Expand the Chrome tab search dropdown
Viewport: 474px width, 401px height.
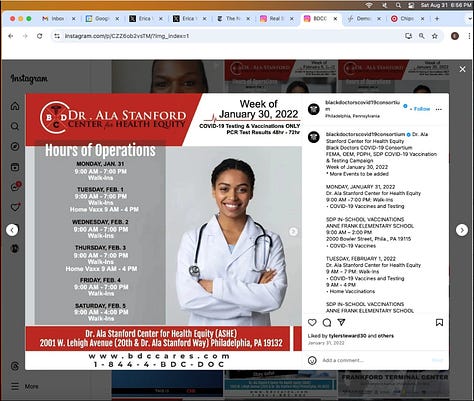tap(469, 19)
